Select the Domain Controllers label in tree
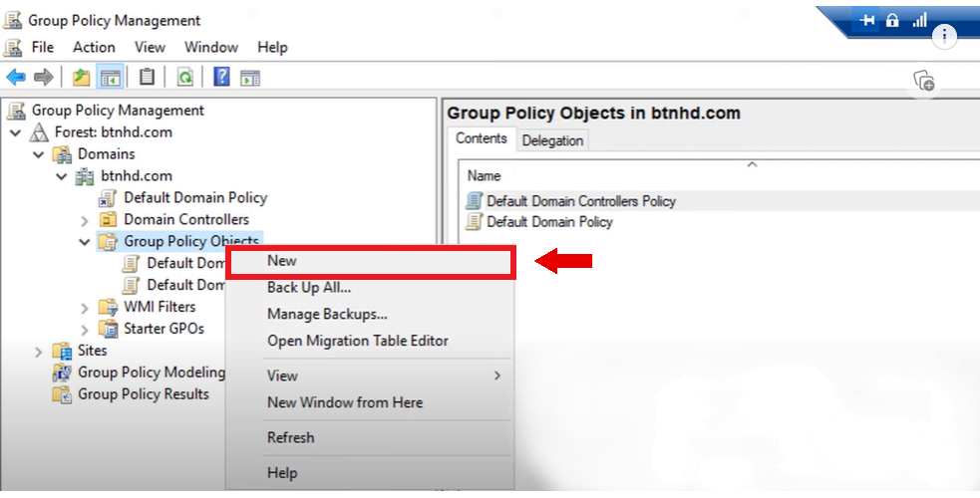Viewport: 980px width, 498px height. 186,220
